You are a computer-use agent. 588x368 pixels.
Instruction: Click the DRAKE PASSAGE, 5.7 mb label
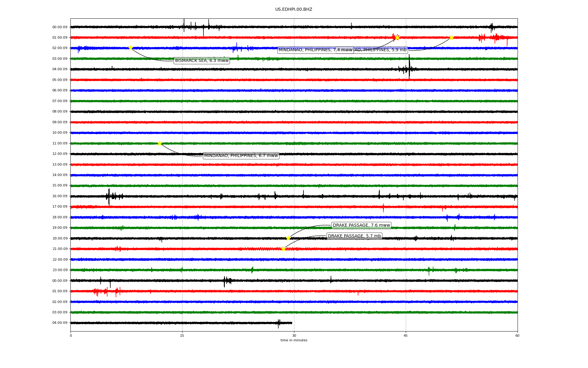click(354, 236)
